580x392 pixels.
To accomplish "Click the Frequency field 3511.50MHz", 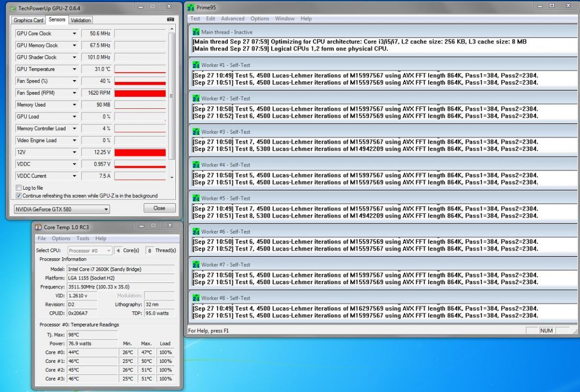I will tap(120, 287).
